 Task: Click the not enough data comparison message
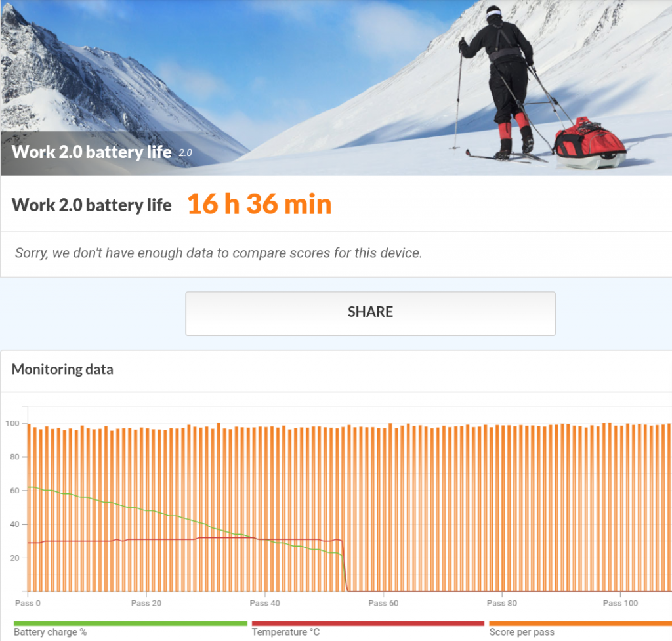pos(219,253)
